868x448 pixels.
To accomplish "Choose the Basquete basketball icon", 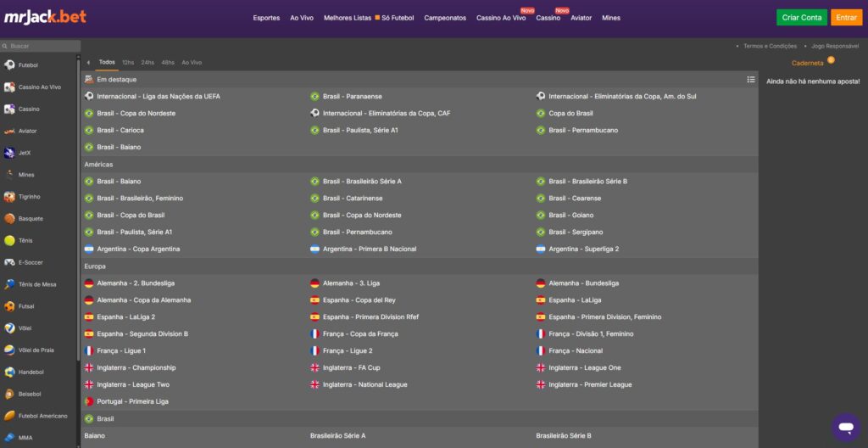I will 9,219.
